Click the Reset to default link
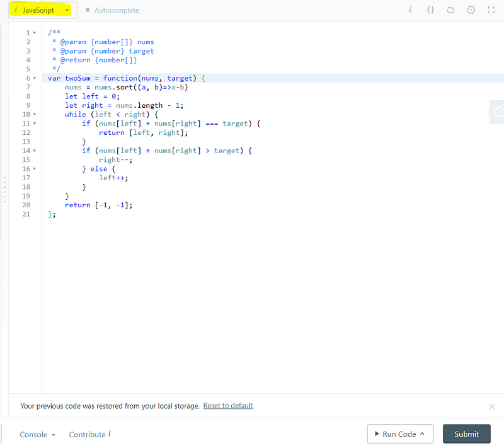Screen dimensions: 504x448 [x=228, y=406]
